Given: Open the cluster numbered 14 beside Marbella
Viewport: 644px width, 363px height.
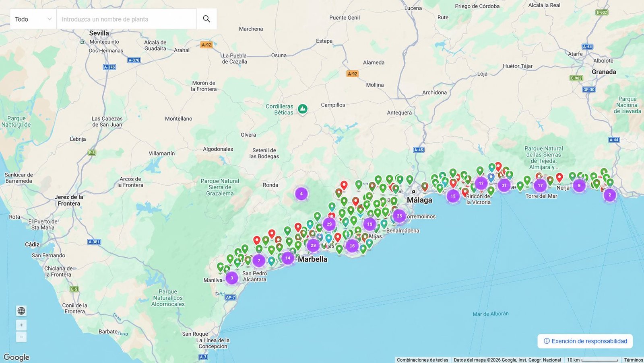Looking at the screenshot, I should (x=287, y=258).
